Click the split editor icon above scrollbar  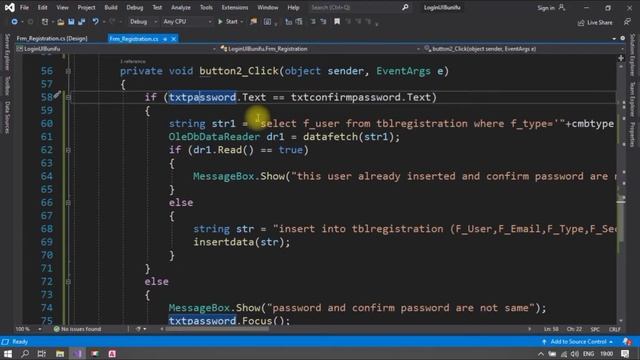coord(621,58)
